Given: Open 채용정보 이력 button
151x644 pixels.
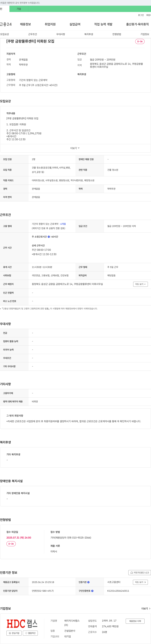Looking at the screenshot, I should tap(135, 621).
